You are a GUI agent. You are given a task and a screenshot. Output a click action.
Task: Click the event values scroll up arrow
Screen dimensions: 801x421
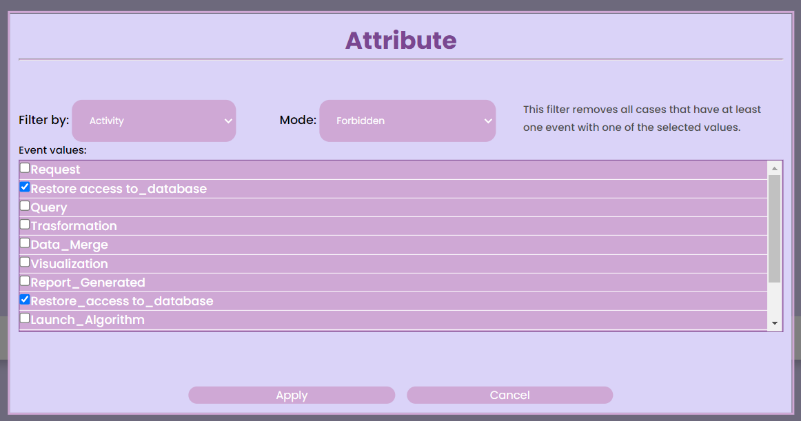point(774,168)
